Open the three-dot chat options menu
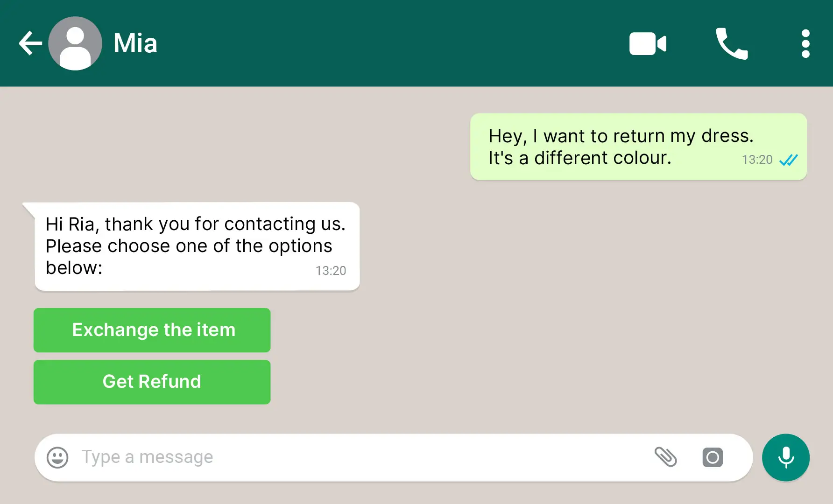 coord(805,43)
